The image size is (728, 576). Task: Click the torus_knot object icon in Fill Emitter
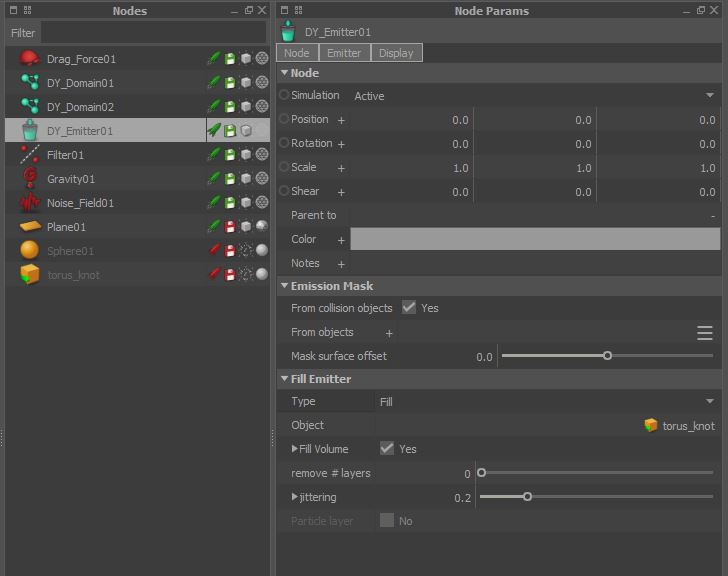(651, 425)
